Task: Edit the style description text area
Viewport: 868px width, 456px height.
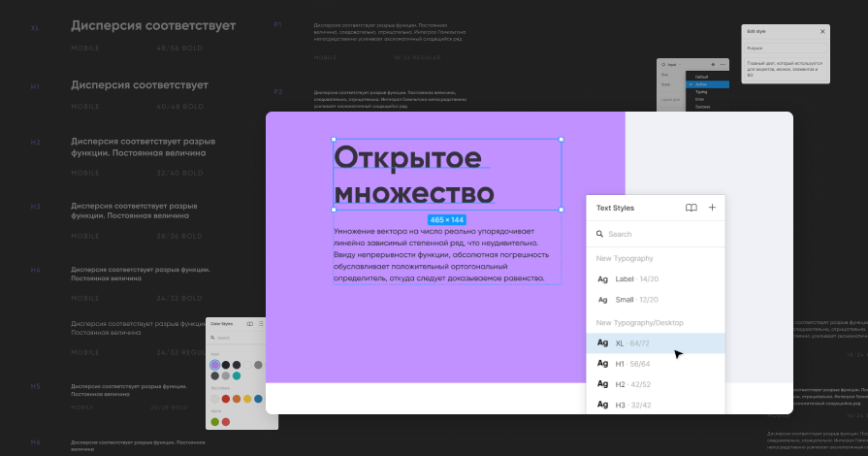Action: (785, 69)
